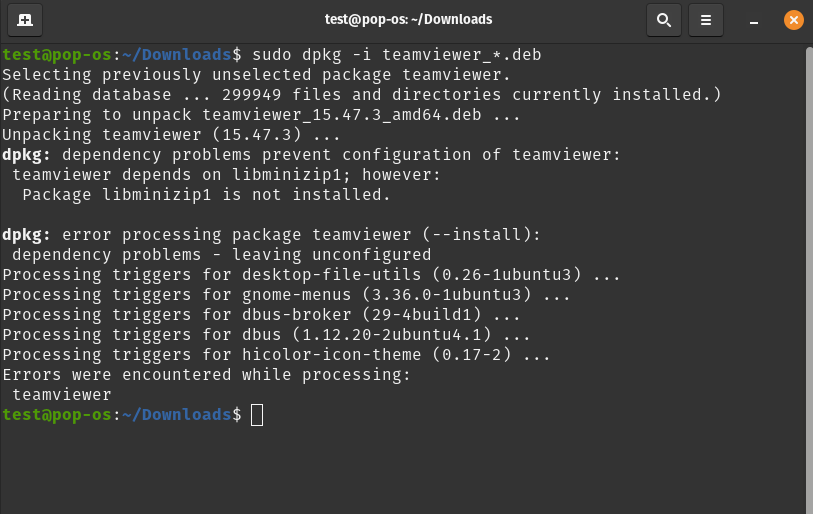Click the desktop-file-utils trigger line
813x514 pixels.
tap(311, 274)
